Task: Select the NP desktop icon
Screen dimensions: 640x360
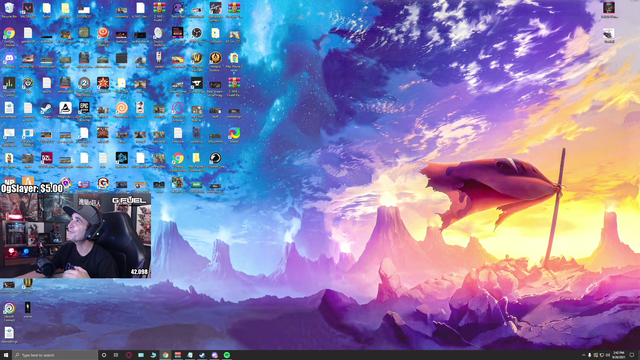Action: click(x=9, y=181)
